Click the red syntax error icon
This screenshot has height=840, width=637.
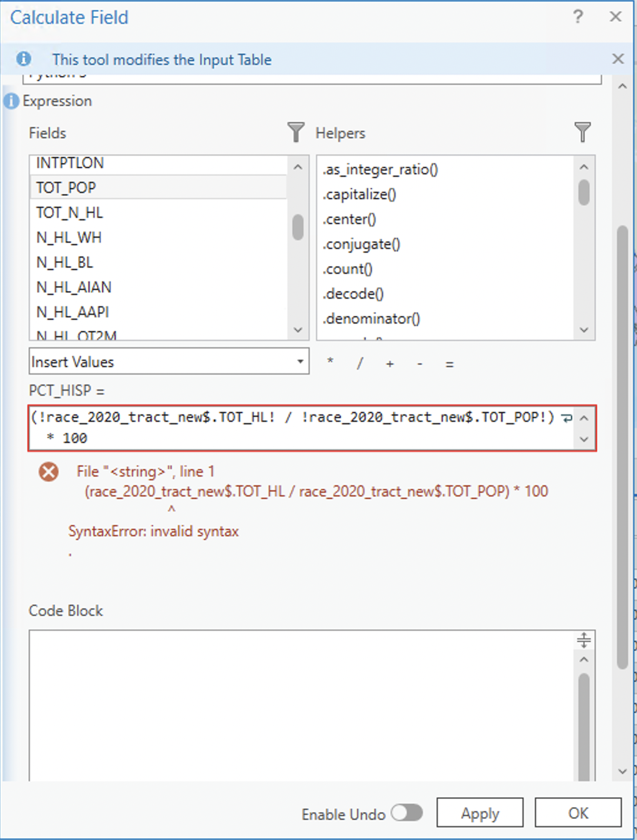tap(48, 472)
